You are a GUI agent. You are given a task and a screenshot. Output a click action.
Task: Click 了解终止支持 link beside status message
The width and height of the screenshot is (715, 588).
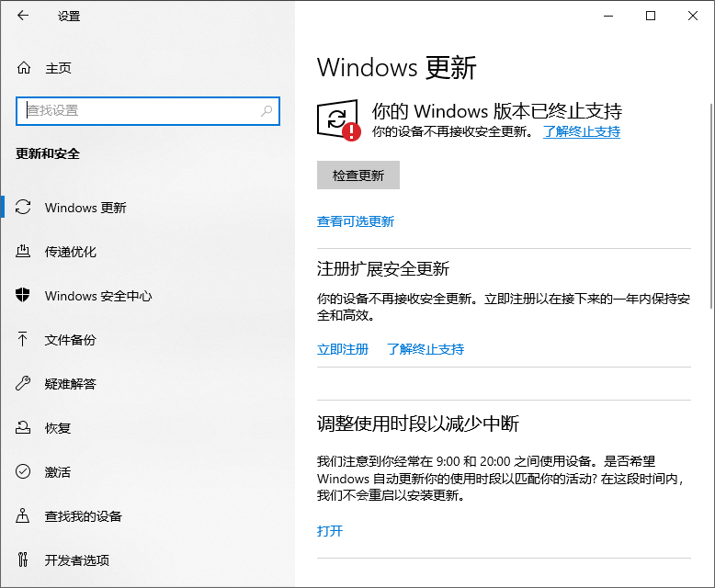[582, 131]
